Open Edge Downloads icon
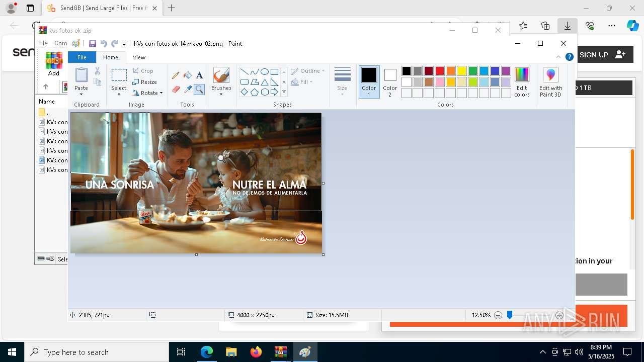 point(567,26)
